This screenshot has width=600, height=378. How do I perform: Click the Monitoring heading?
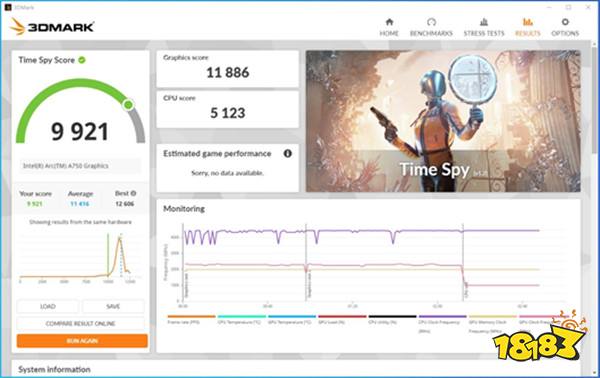coord(184,209)
